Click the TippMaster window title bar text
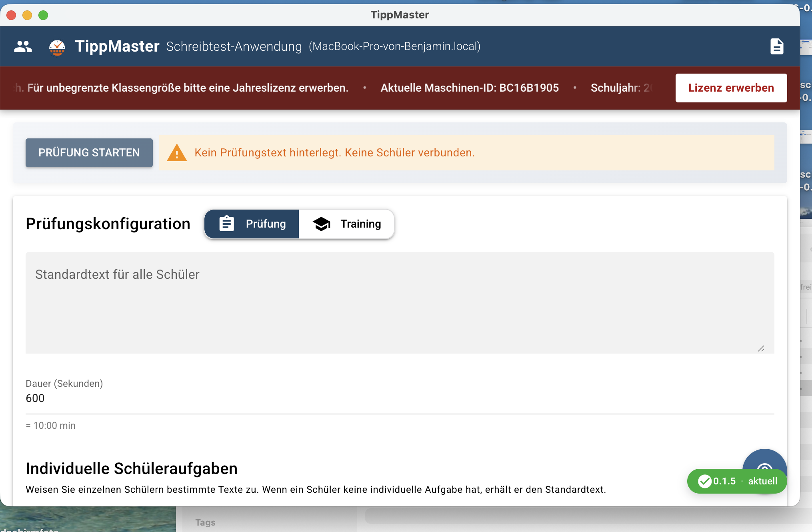Screen dimensions: 812x532 point(400,15)
